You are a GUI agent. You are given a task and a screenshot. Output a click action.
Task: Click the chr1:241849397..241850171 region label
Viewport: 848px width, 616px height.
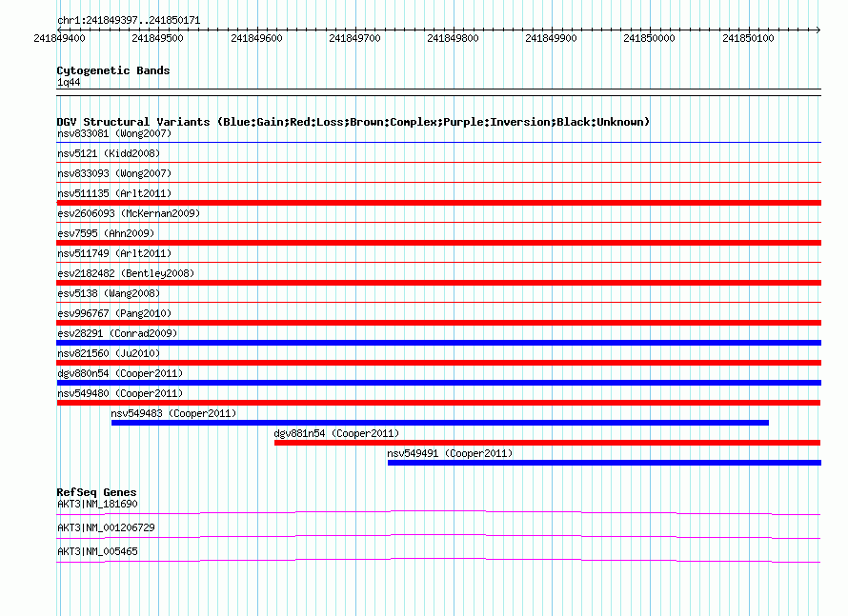[129, 20]
